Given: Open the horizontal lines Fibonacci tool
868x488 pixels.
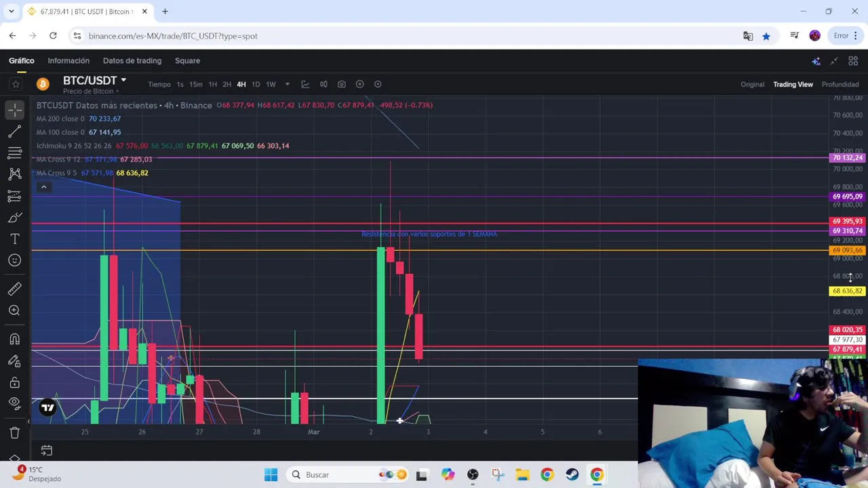Looking at the screenshot, I should click(15, 152).
